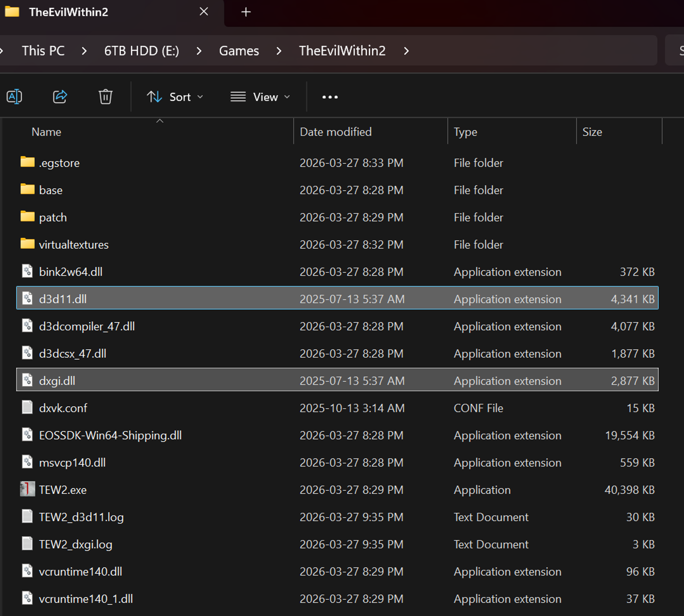
Task: Click the d3dcompiler_47.dll file icon
Action: [28, 326]
